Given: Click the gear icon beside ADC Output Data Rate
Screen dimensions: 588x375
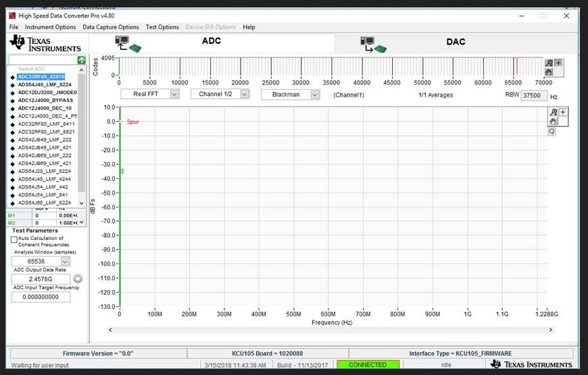Looking at the screenshot, I should (78, 278).
